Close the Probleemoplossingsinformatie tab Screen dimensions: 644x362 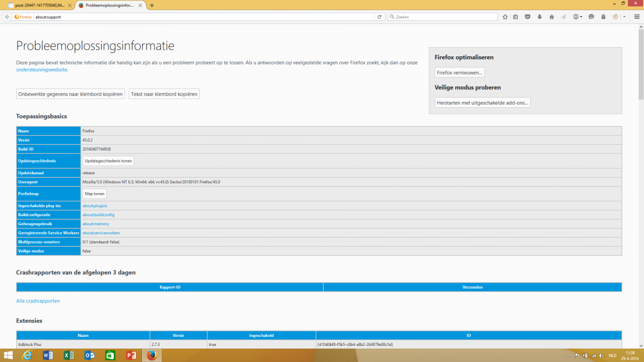click(x=141, y=5)
